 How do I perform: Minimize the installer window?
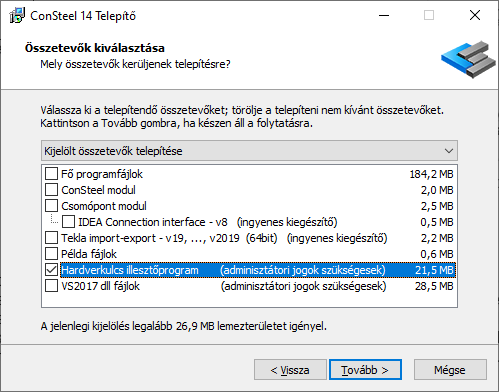[384, 15]
